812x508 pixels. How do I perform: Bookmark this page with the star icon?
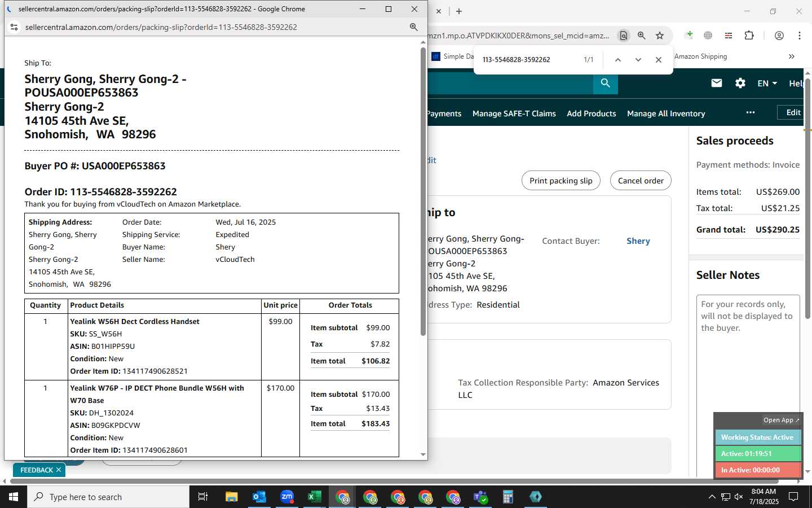(660, 36)
